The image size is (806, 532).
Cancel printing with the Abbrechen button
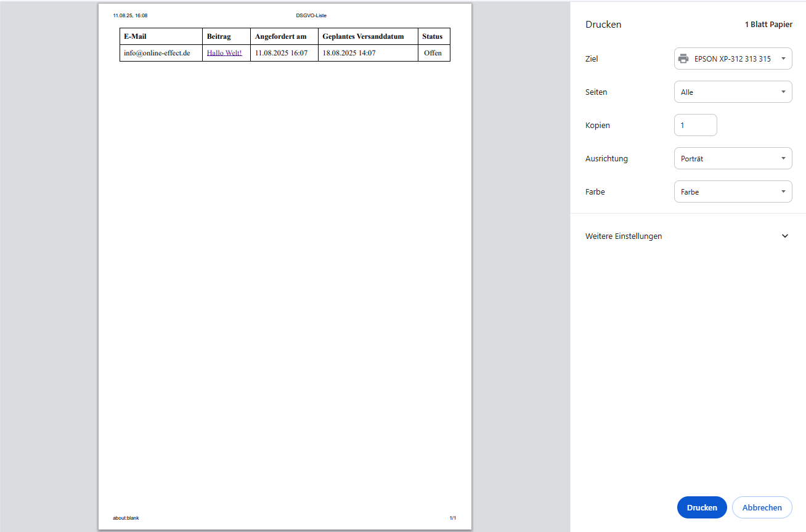click(762, 508)
